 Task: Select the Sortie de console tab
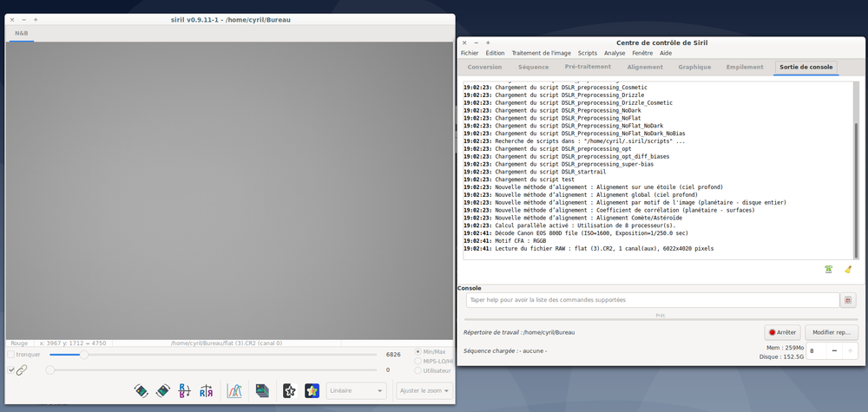click(x=806, y=67)
